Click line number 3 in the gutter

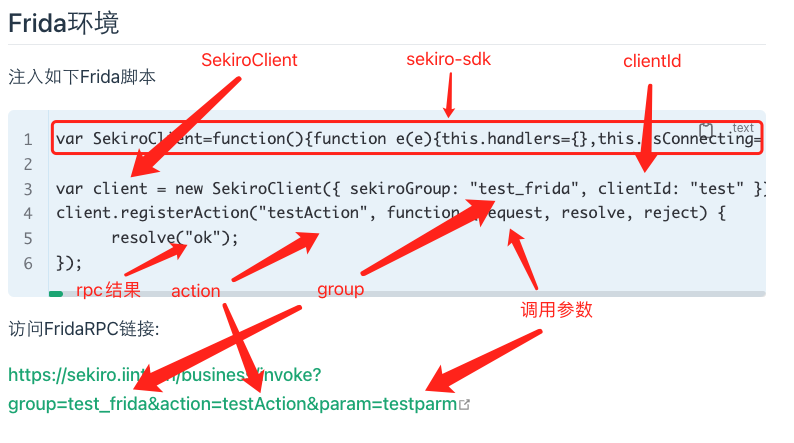[28, 189]
